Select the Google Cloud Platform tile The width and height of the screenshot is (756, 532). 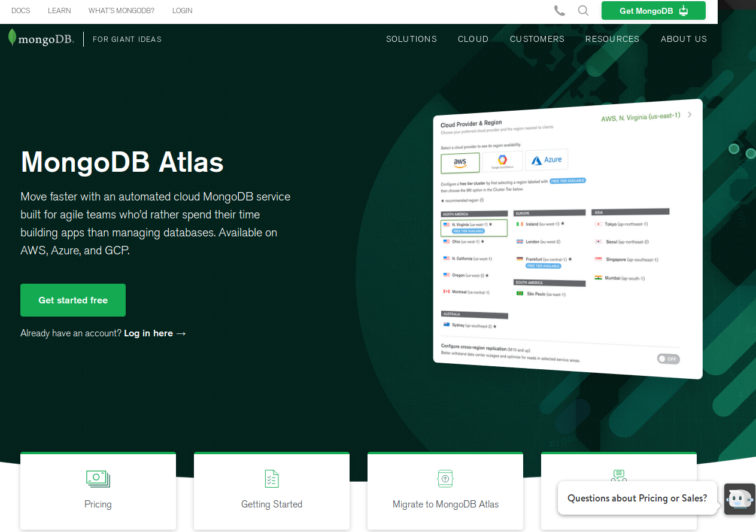pos(503,162)
